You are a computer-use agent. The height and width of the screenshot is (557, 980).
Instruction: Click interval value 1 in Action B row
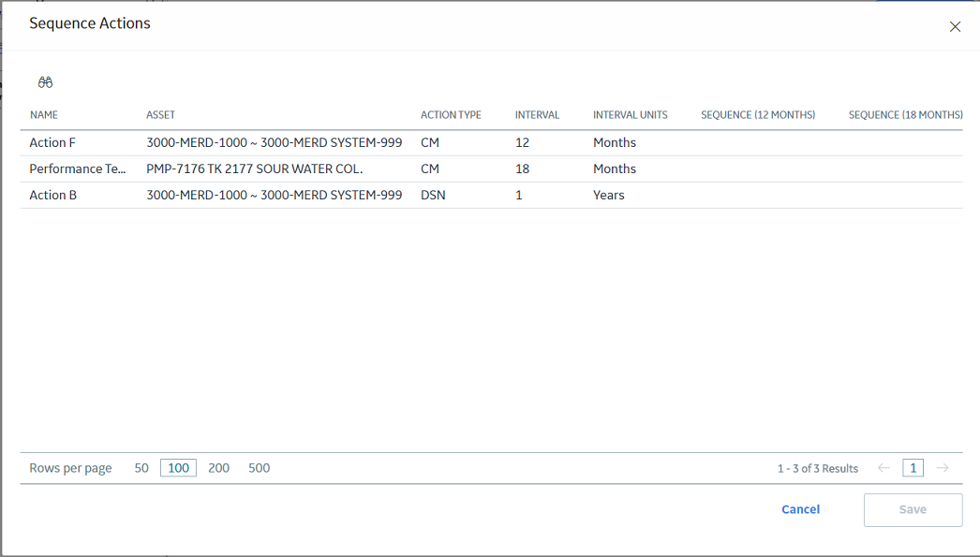[x=519, y=196]
